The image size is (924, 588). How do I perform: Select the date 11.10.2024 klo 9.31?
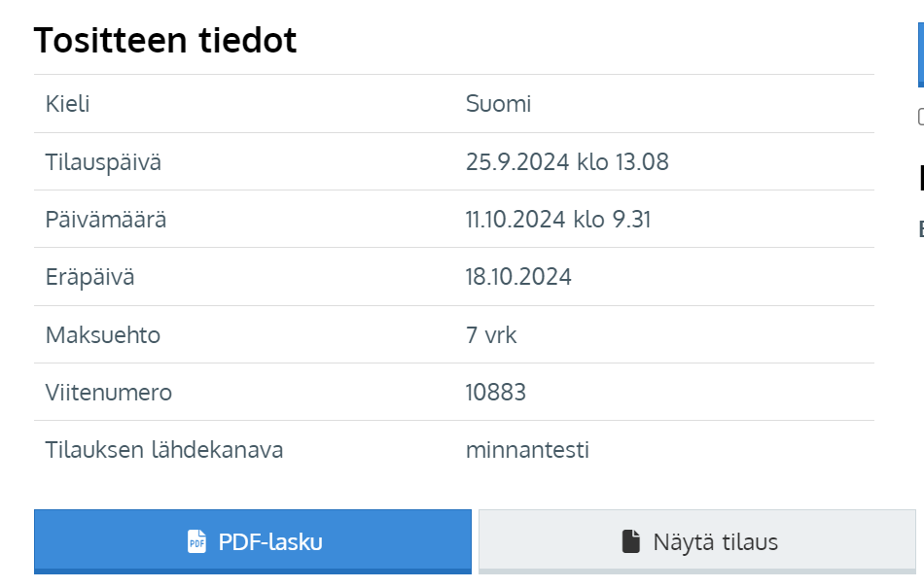click(x=558, y=220)
